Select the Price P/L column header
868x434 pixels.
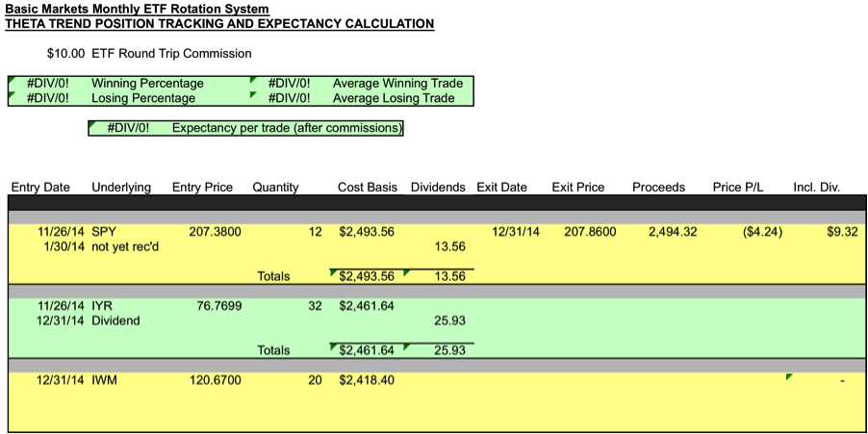738,187
